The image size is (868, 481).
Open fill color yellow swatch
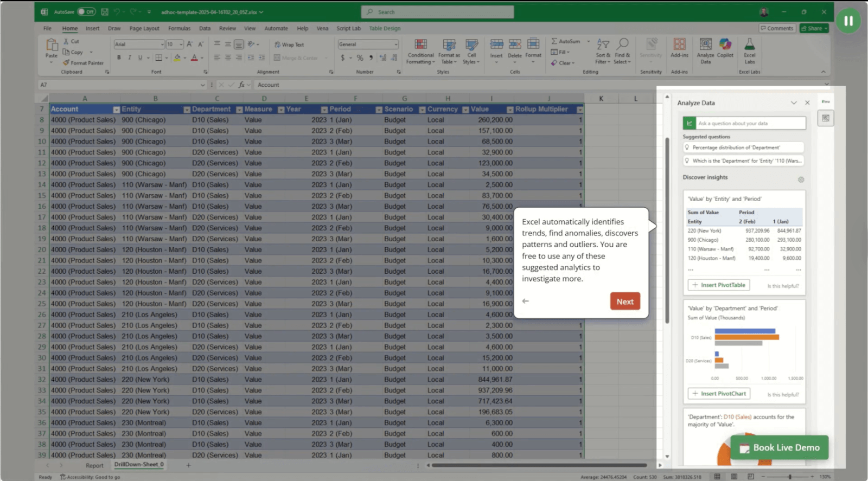click(177, 57)
